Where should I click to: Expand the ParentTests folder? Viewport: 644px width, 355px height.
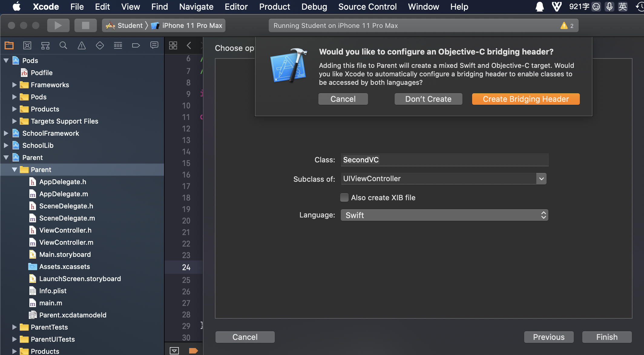click(14, 327)
